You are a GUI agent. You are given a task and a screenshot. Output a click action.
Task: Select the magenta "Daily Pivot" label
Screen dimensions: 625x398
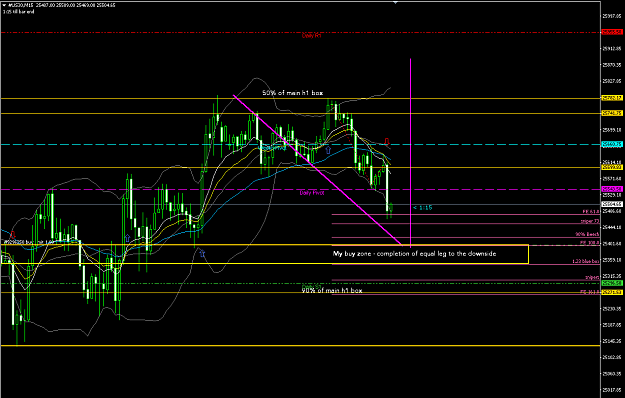coord(312,193)
